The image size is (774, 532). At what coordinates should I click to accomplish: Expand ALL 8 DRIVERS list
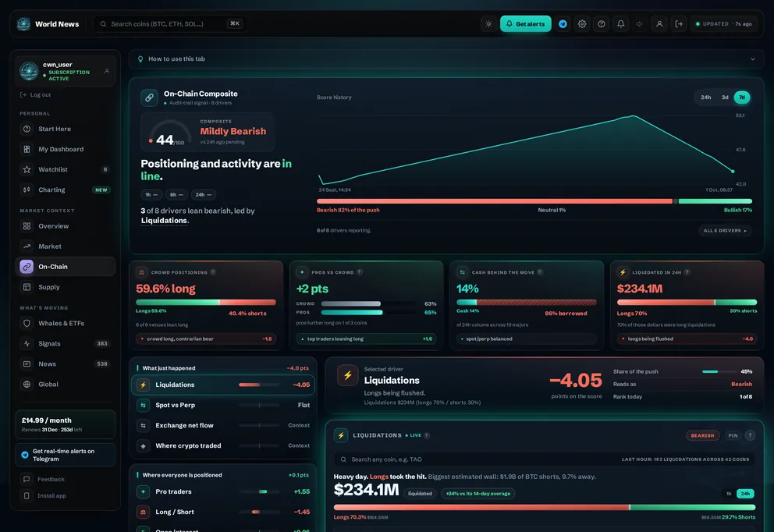725,230
